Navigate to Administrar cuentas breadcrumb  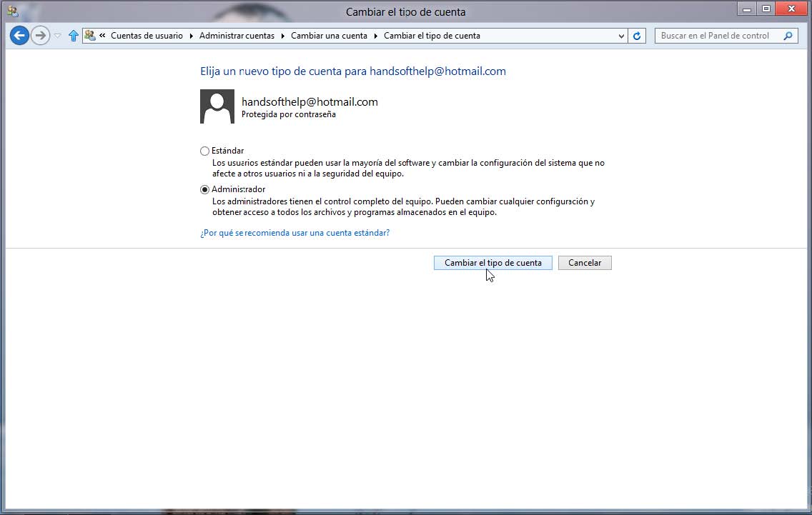(237, 36)
